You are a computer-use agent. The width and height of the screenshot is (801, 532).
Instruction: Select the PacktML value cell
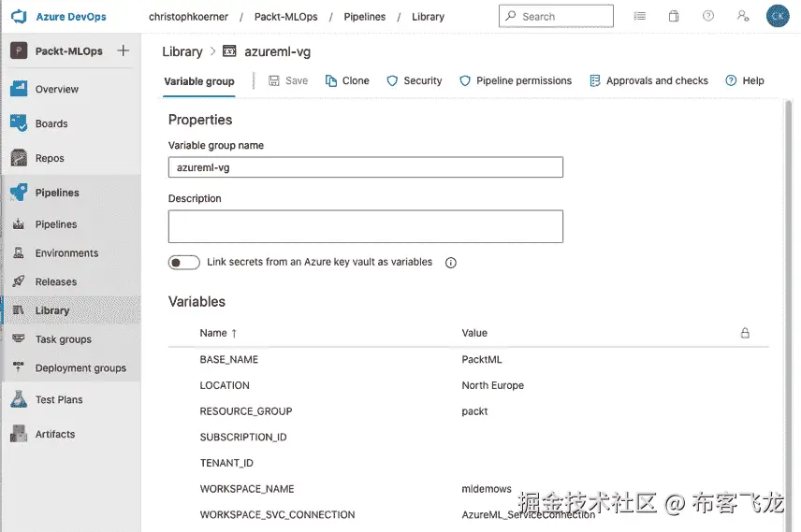click(x=482, y=359)
